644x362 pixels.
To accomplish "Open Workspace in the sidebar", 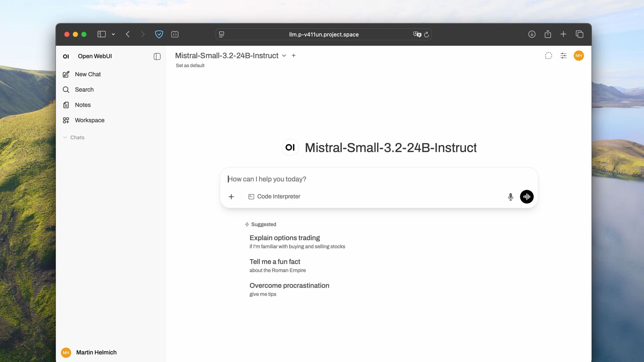I will click(89, 120).
